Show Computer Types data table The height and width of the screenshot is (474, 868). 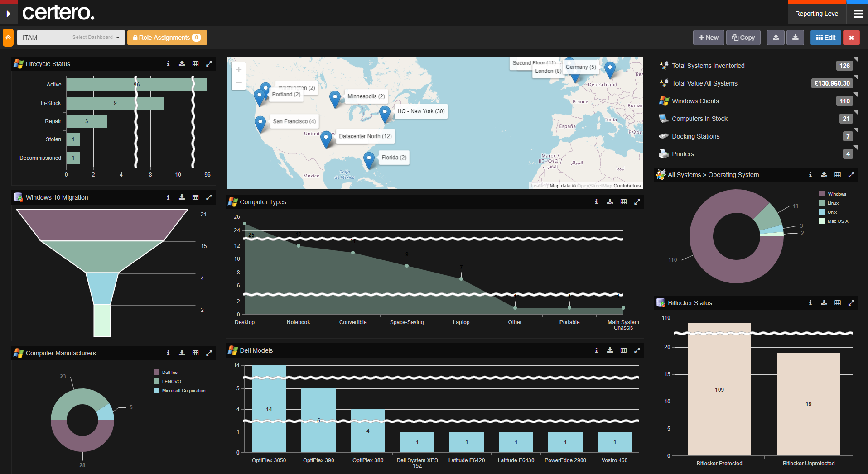pos(623,202)
